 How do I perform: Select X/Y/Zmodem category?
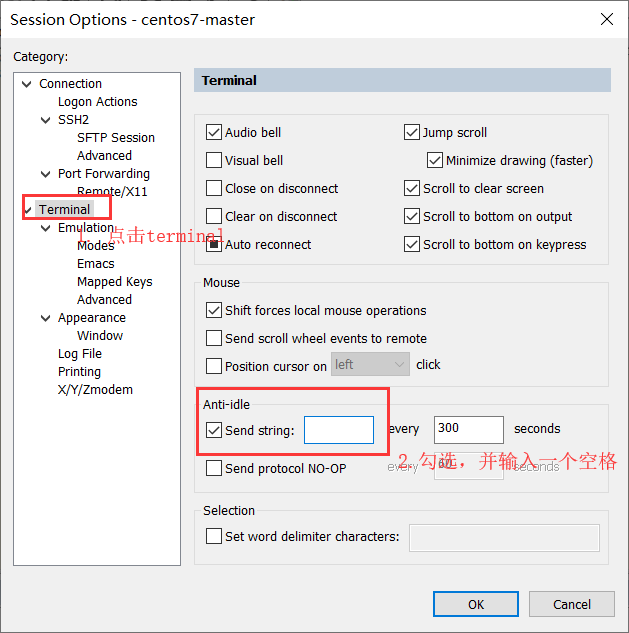[x=95, y=390]
